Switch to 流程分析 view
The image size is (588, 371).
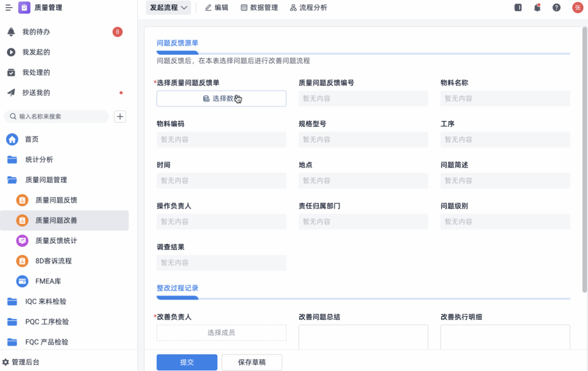click(308, 8)
